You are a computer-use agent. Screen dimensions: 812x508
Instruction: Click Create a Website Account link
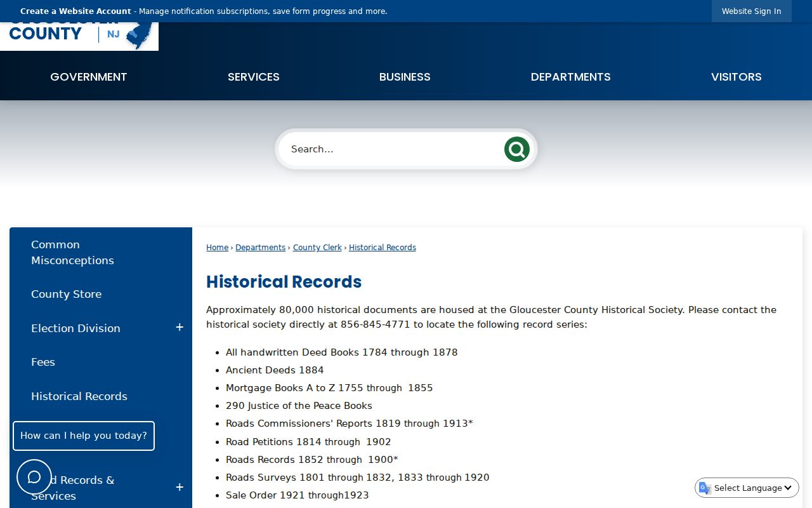coord(75,11)
